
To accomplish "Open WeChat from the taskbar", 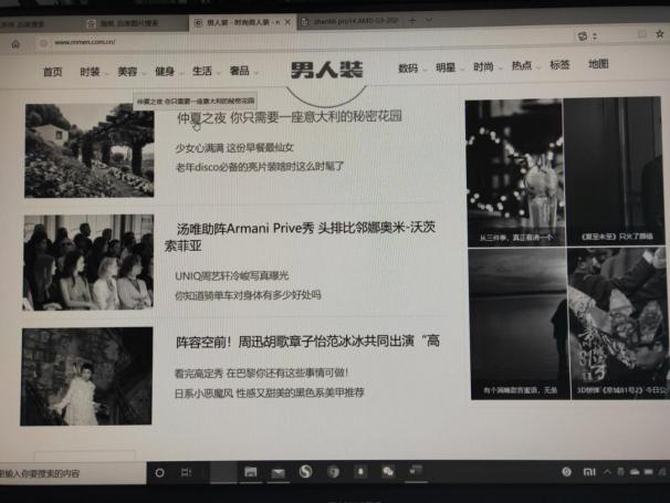I will pos(387,471).
